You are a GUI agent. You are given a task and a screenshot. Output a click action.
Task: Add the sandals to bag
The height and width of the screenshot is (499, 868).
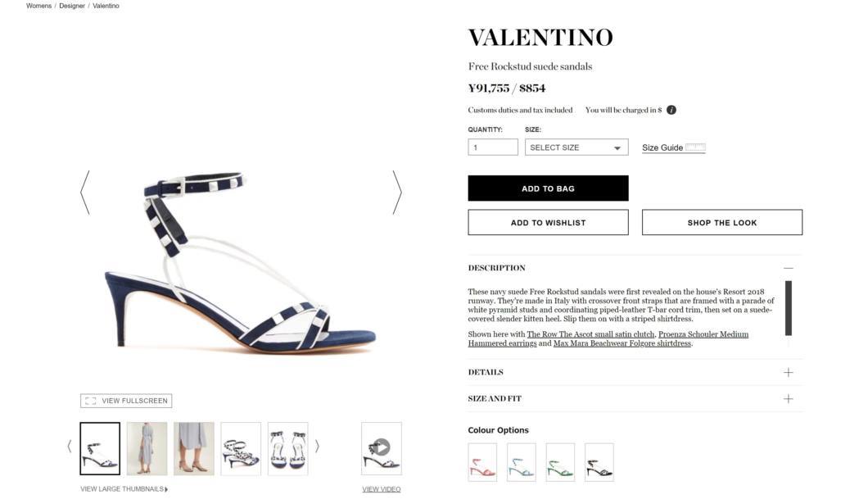point(548,188)
